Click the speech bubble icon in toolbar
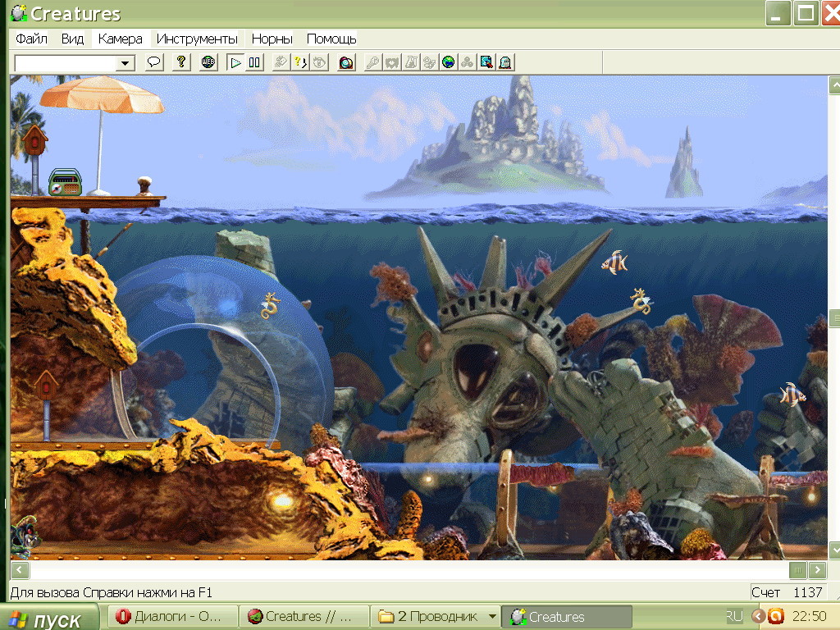Image resolution: width=840 pixels, height=630 pixels. point(153,62)
